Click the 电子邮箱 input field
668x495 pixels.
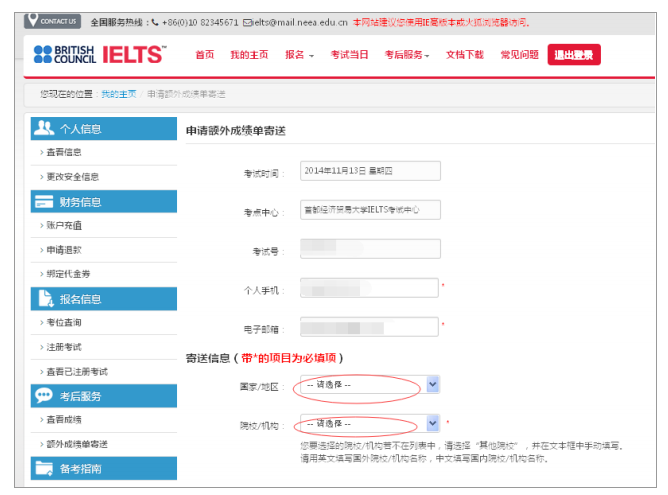click(x=369, y=327)
